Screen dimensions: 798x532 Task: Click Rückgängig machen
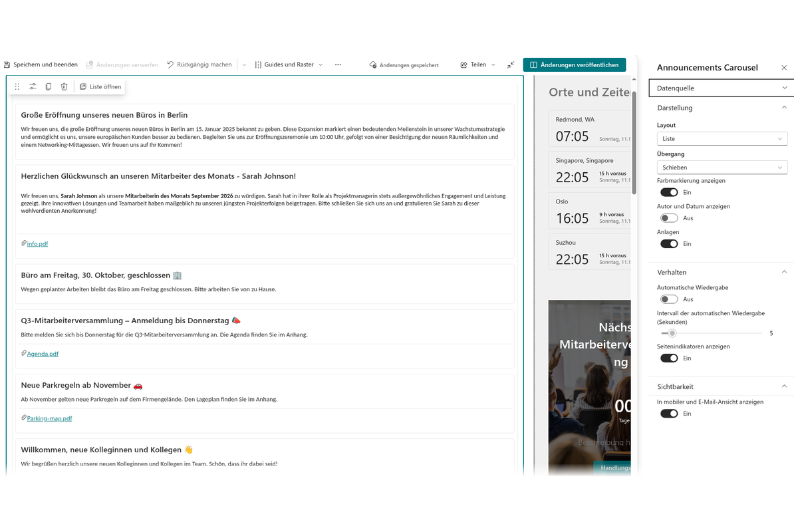[199, 65]
